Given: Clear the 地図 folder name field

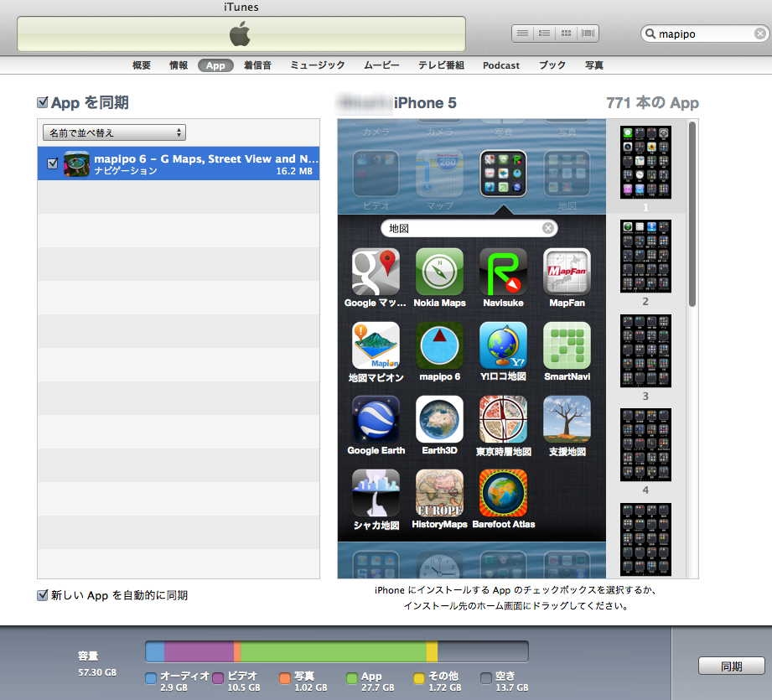Looking at the screenshot, I should click(547, 228).
